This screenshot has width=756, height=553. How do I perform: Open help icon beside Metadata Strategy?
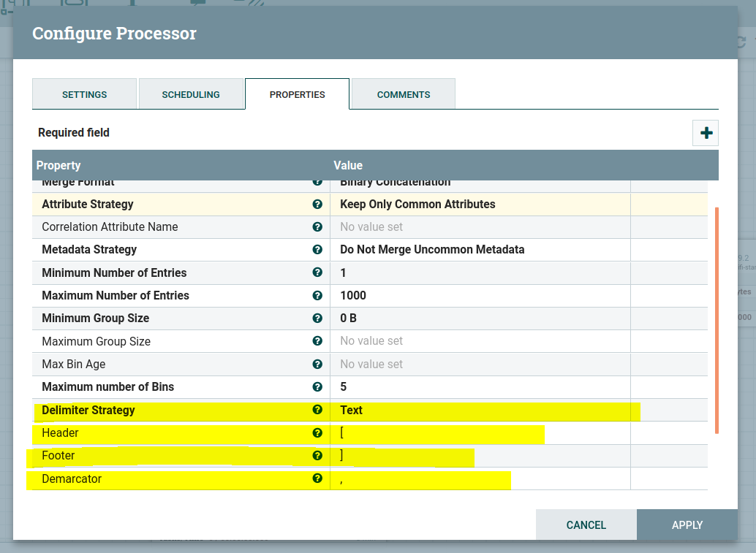[x=317, y=250]
